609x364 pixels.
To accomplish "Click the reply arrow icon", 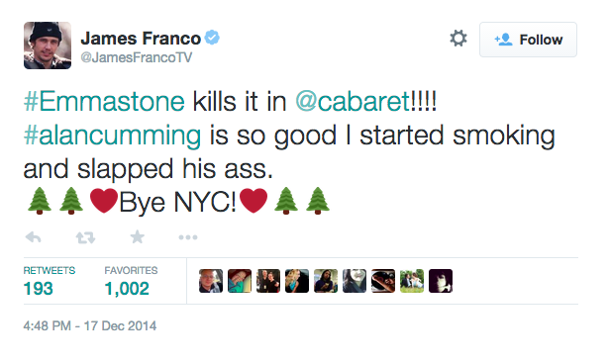I will (x=34, y=237).
